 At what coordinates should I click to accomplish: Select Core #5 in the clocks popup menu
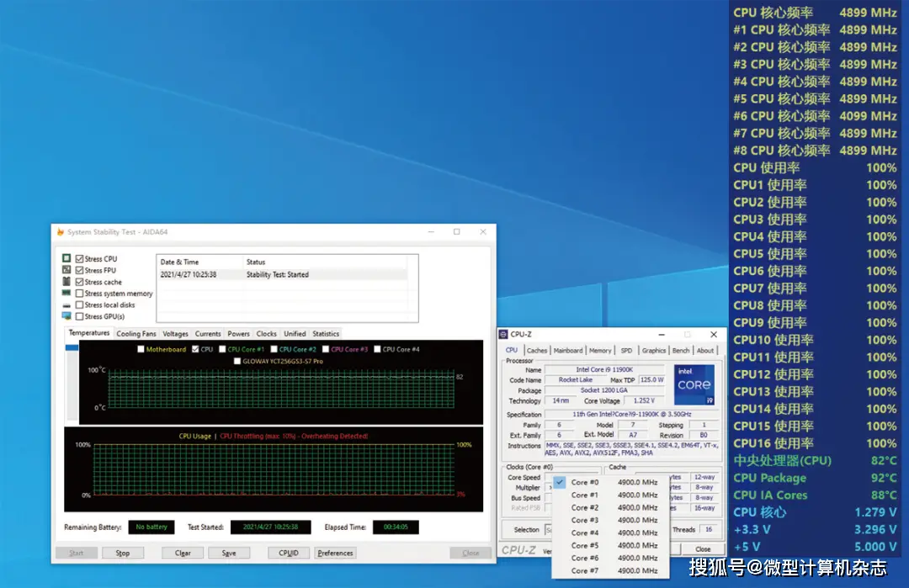[x=610, y=546]
